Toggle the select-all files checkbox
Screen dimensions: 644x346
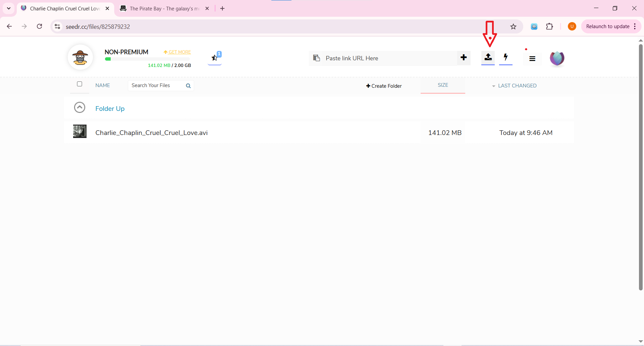coord(79,84)
